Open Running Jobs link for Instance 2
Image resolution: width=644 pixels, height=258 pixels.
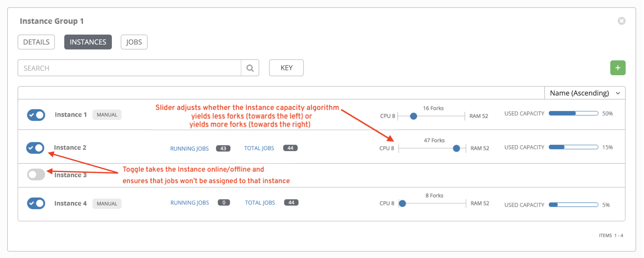tap(189, 148)
